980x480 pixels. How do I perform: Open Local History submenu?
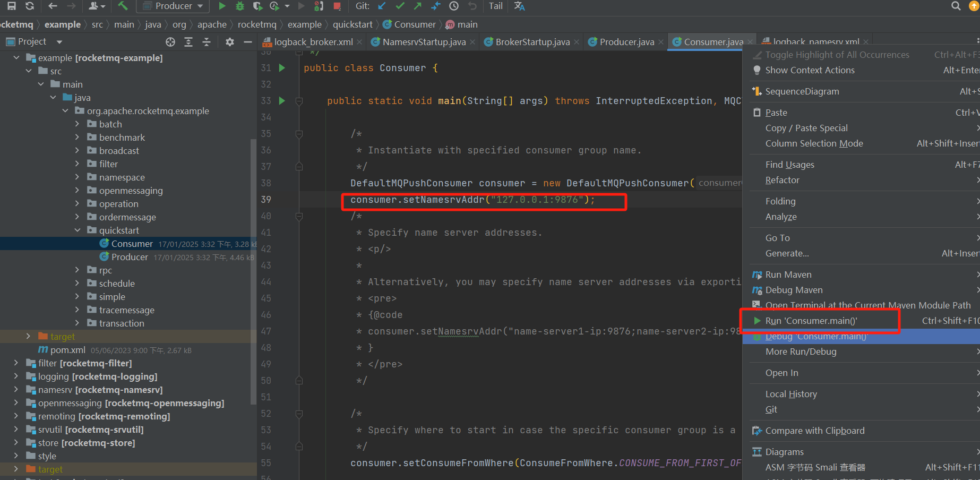coord(791,394)
